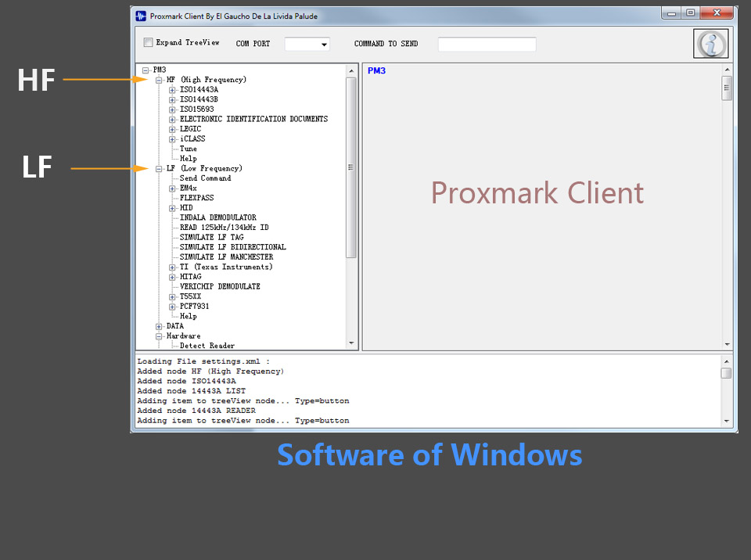Screen dimensions: 751x560
Task: Expand the T55XX tree node
Action: 172,297
